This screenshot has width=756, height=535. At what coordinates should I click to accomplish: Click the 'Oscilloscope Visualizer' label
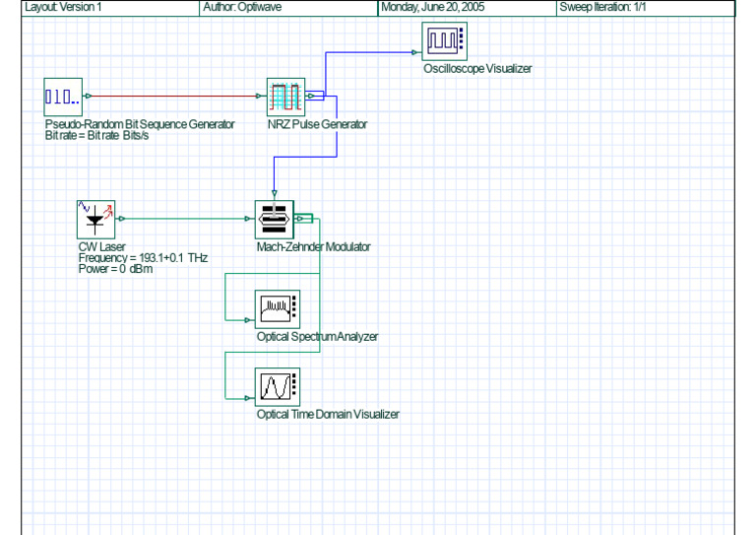[x=477, y=69]
